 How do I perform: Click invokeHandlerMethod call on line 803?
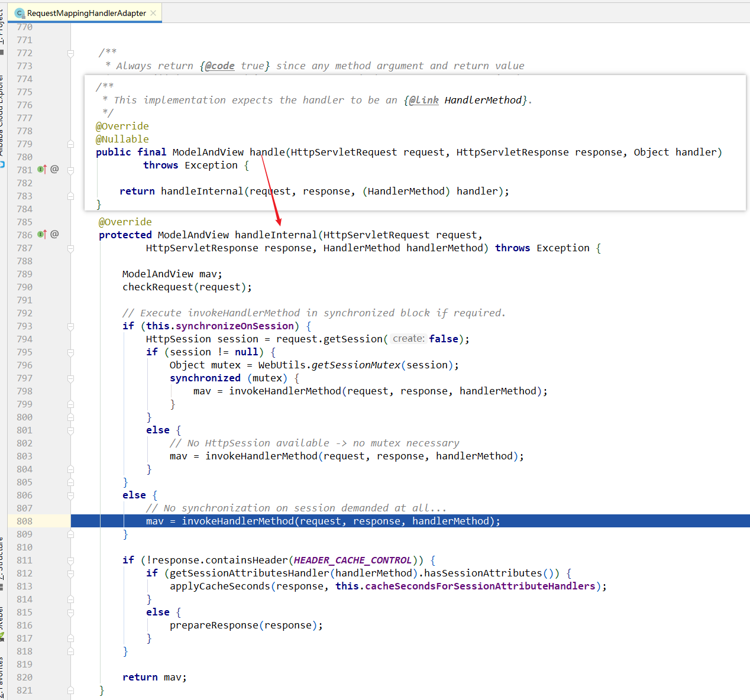tap(261, 456)
